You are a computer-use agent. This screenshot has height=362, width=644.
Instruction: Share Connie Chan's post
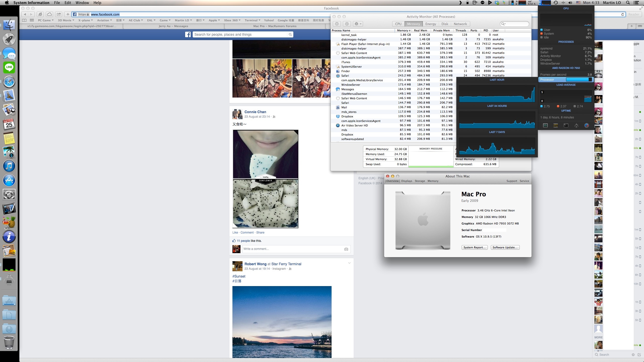[260, 233]
